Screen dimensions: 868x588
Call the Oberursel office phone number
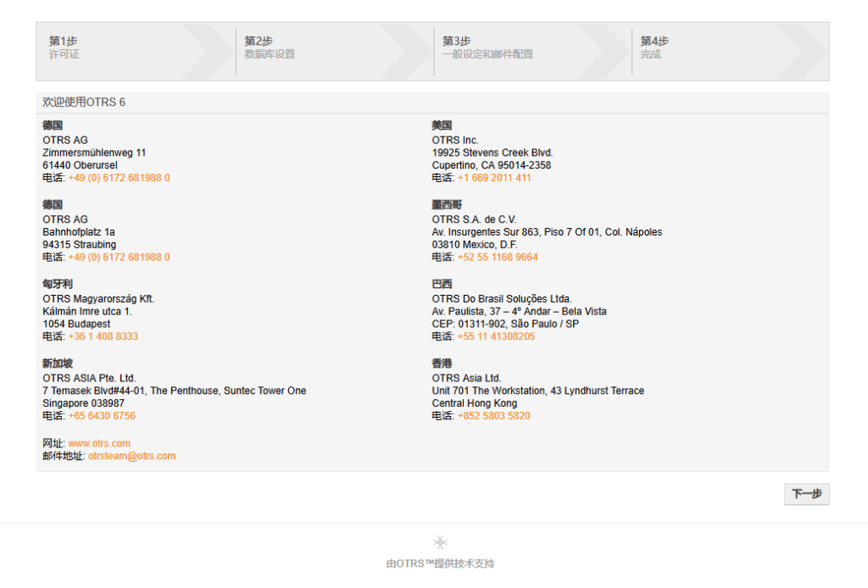pyautogui.click(x=119, y=178)
